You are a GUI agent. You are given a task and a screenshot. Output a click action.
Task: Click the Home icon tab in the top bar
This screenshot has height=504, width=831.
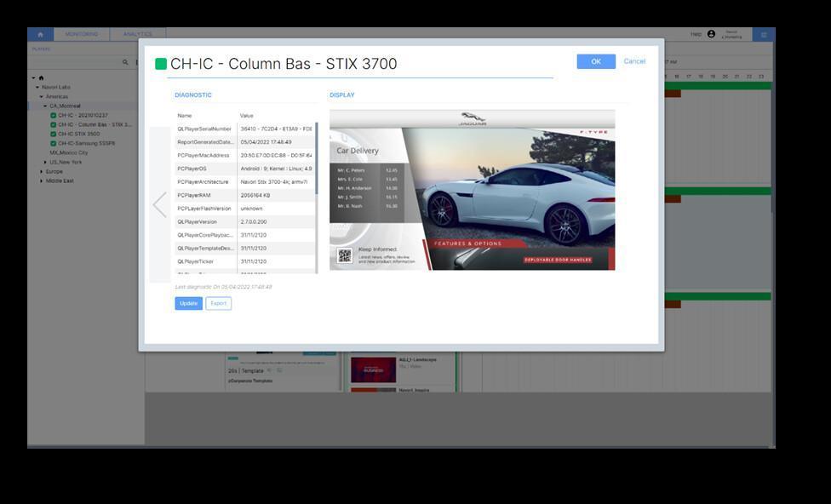40,34
